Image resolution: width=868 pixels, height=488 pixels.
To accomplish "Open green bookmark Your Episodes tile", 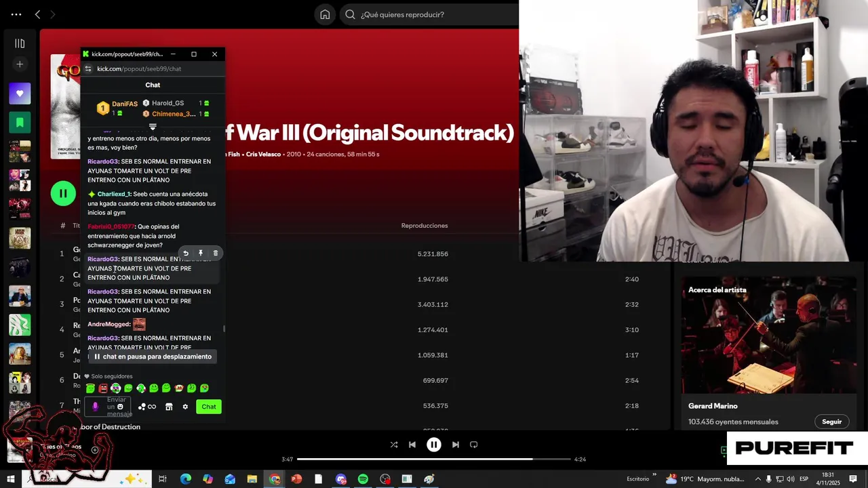I will coord(20,123).
